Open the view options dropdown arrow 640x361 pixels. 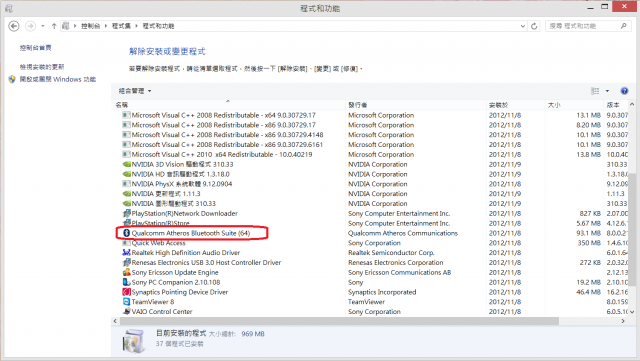pos(607,91)
